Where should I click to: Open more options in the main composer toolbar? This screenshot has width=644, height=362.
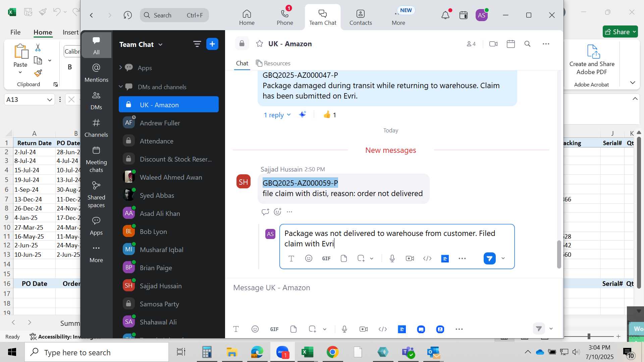point(459,329)
